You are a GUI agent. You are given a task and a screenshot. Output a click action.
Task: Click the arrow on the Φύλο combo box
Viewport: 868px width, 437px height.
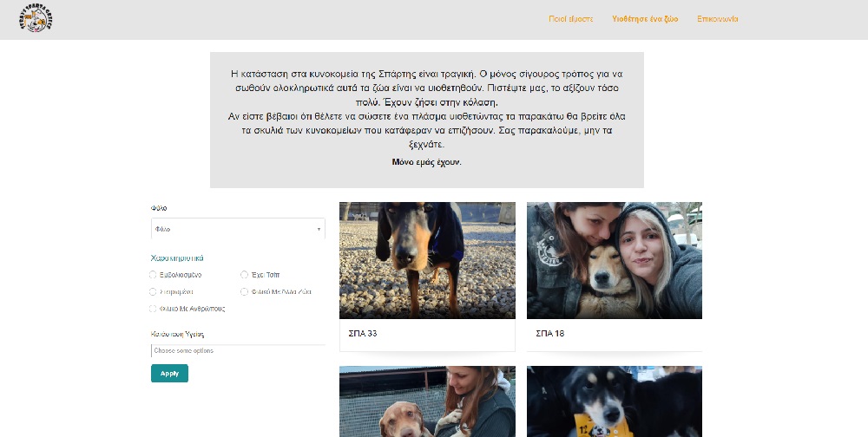(x=319, y=230)
